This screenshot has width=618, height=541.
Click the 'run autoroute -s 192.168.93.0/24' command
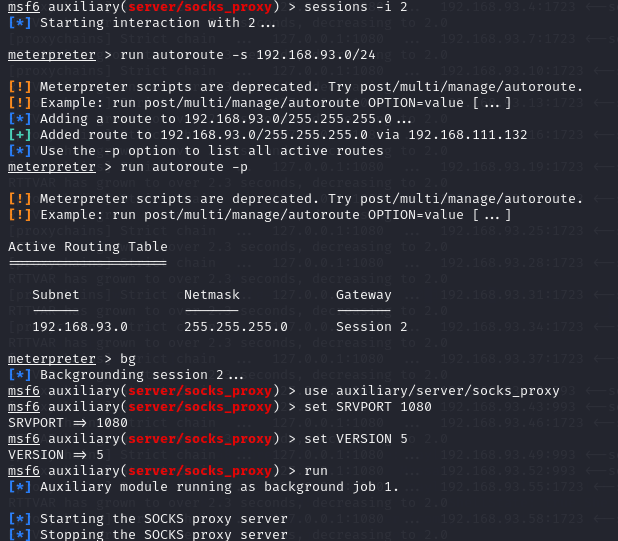[248, 55]
